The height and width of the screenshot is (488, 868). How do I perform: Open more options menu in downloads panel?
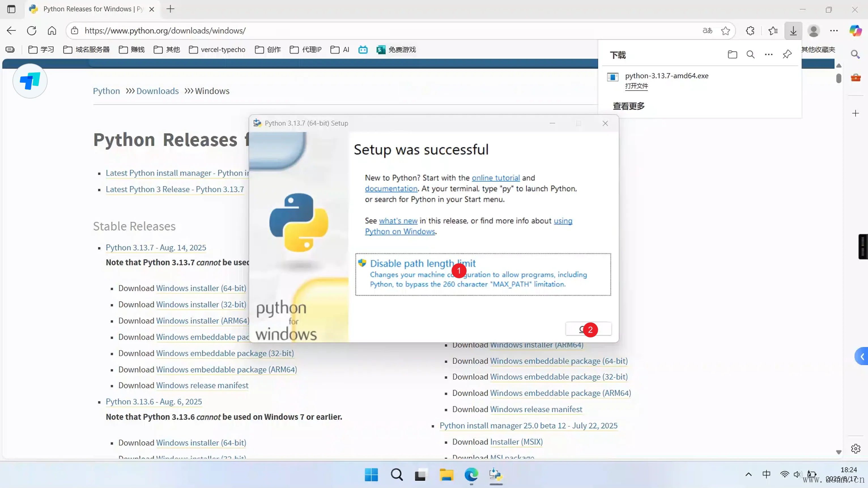click(769, 55)
